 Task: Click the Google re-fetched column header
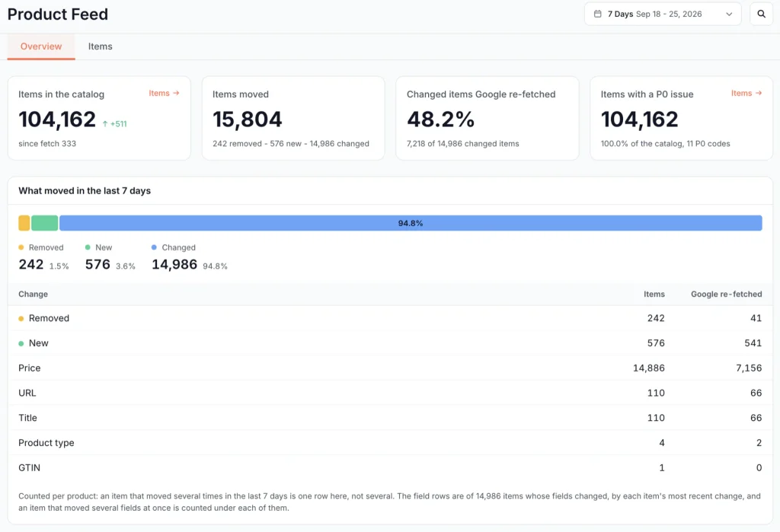click(726, 294)
